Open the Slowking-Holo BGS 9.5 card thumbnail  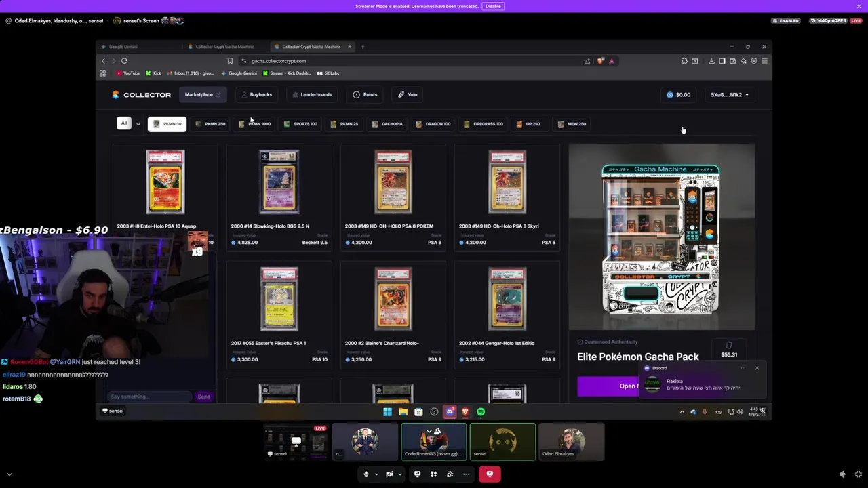(x=279, y=182)
